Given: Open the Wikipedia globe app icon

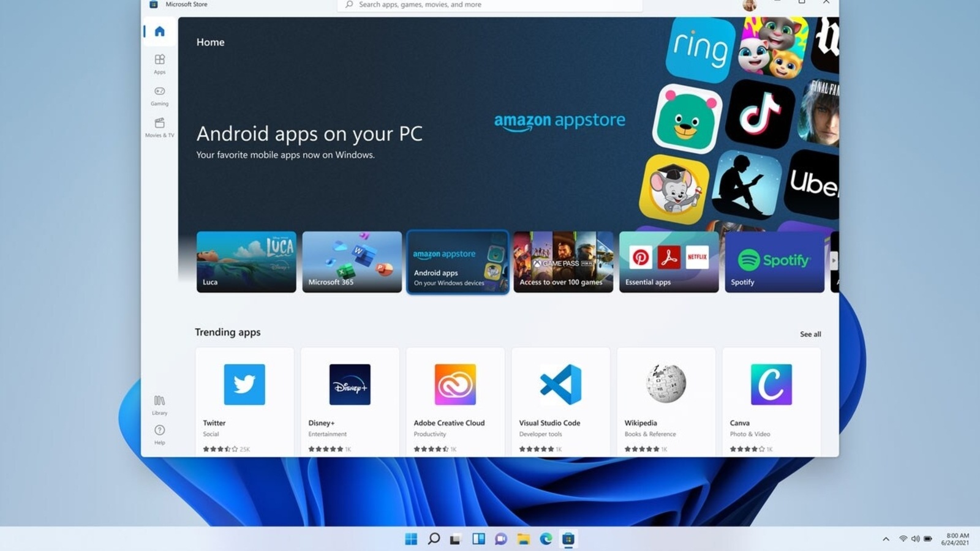Looking at the screenshot, I should (x=666, y=383).
